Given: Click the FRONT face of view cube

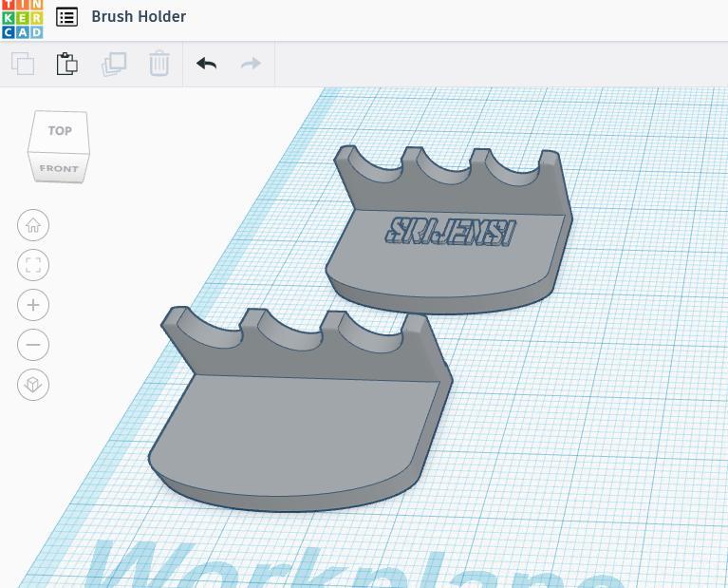Looking at the screenshot, I should pos(59,168).
